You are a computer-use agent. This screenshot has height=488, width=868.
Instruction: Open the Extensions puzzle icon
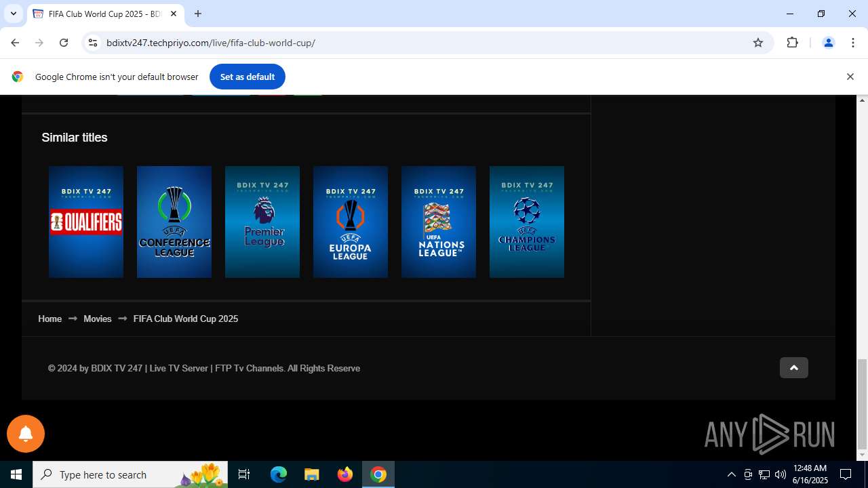pyautogui.click(x=792, y=43)
